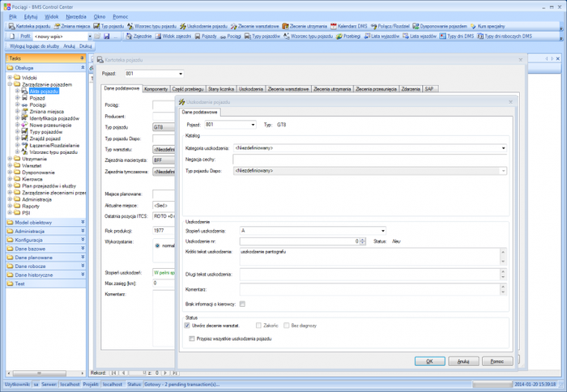The image size is (567, 392).
Task: Click the Pomoc button in dialog
Action: [x=497, y=361]
